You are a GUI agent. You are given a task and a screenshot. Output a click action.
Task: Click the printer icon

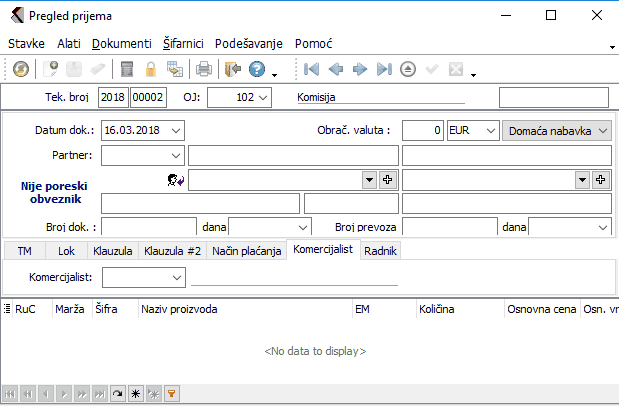tap(204, 69)
